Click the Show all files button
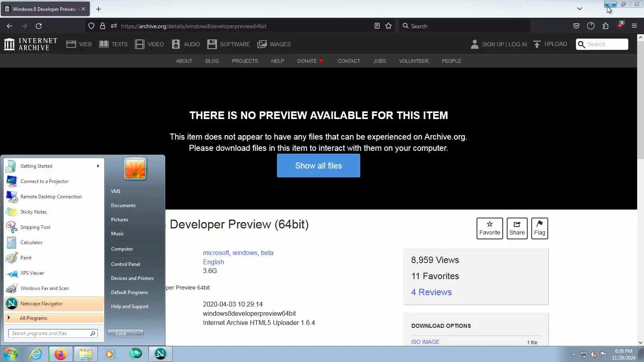 [x=318, y=166]
